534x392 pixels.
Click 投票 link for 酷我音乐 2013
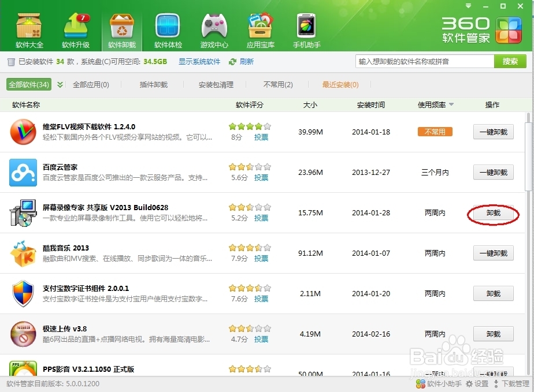[261, 259]
